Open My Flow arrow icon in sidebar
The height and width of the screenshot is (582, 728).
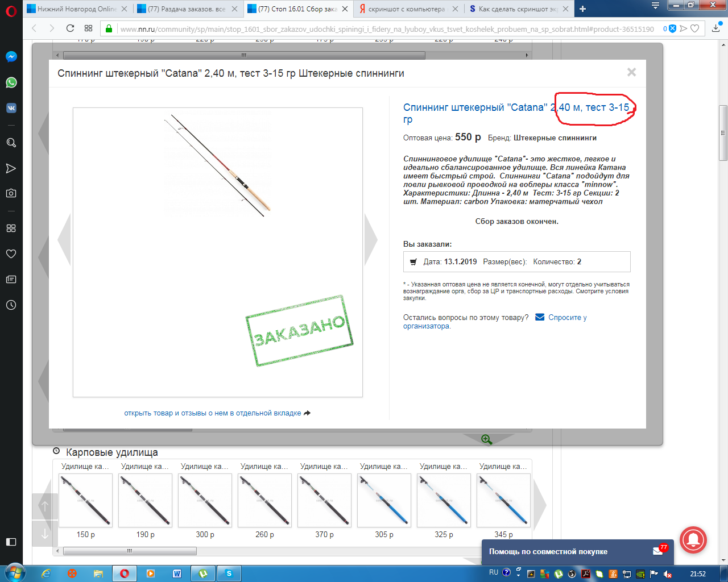click(x=11, y=168)
